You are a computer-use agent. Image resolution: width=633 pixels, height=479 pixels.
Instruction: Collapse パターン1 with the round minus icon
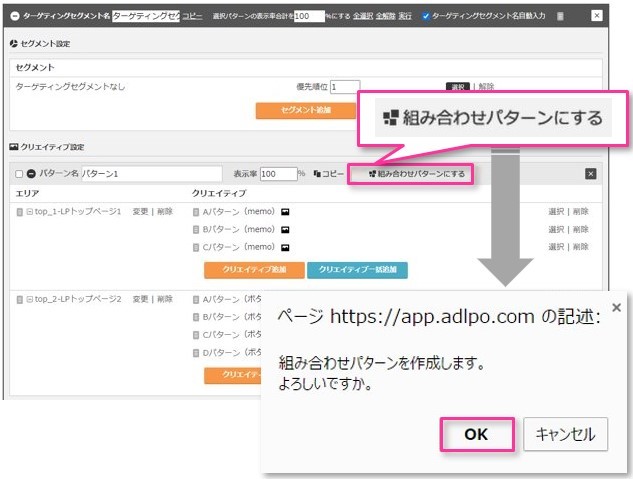pyautogui.click(x=31, y=174)
